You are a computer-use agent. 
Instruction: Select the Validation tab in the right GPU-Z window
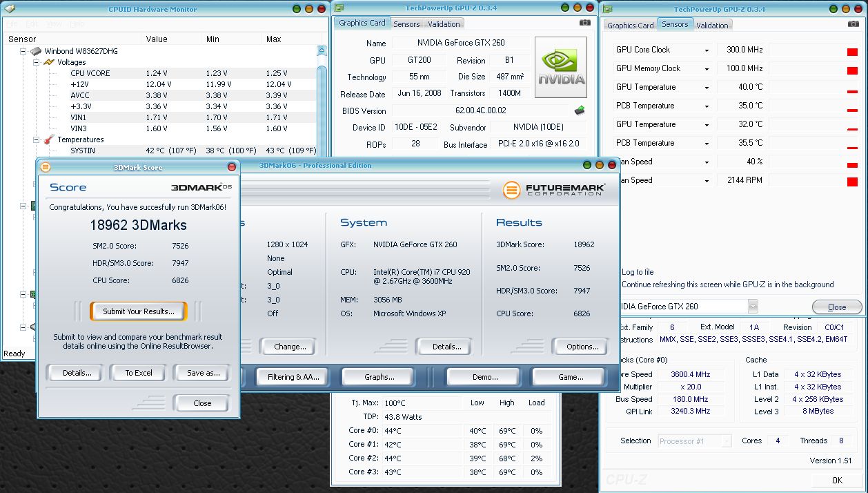[x=712, y=26]
